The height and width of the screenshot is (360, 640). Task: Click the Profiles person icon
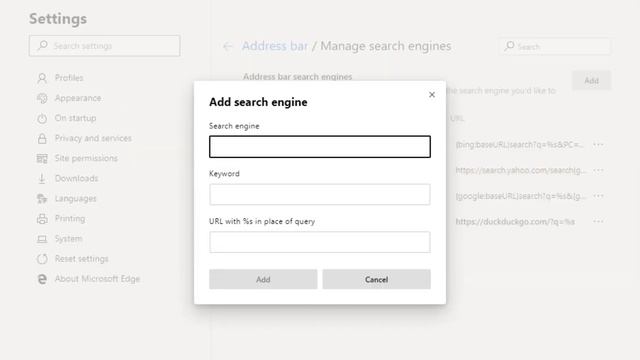pos(42,78)
